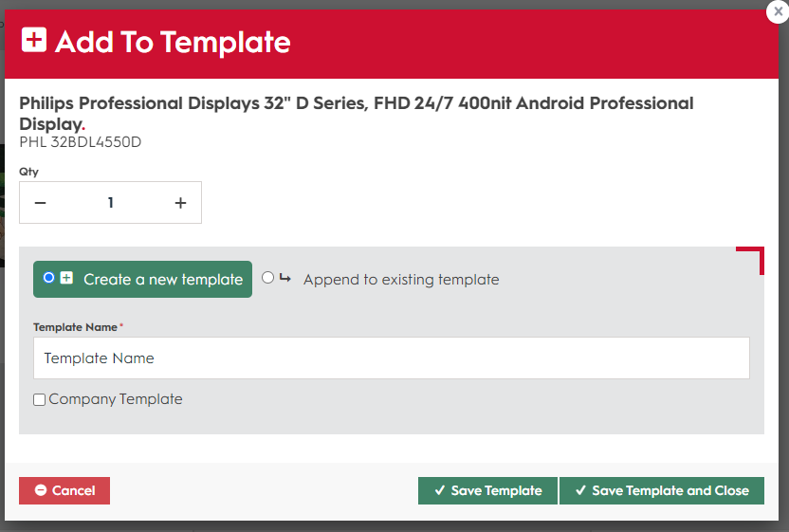Image resolution: width=789 pixels, height=532 pixels.
Task: Click Save Template and Close
Action: point(662,490)
